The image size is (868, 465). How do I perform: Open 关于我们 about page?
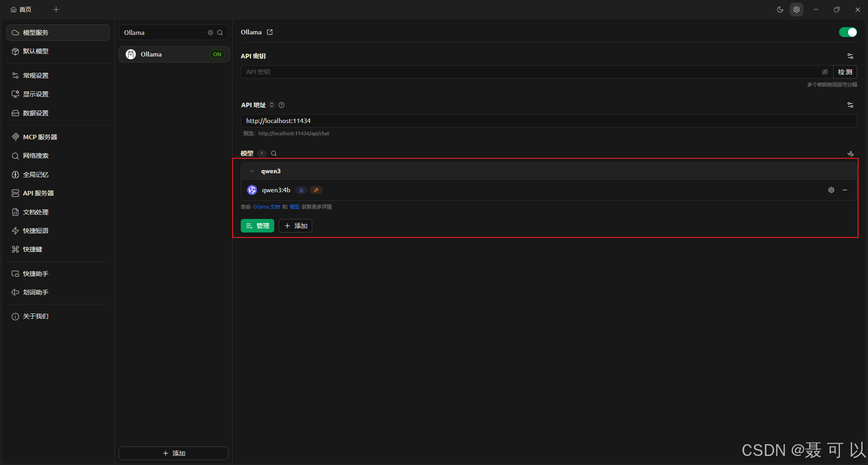pos(58,316)
